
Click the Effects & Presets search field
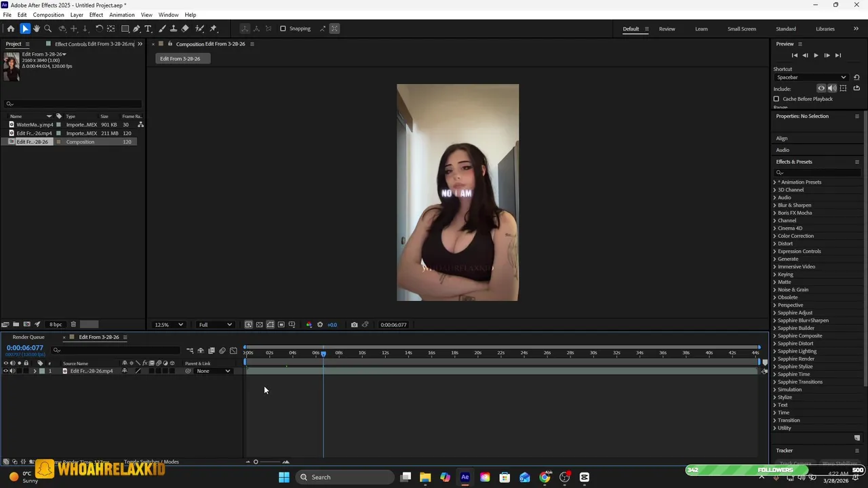tap(816, 172)
